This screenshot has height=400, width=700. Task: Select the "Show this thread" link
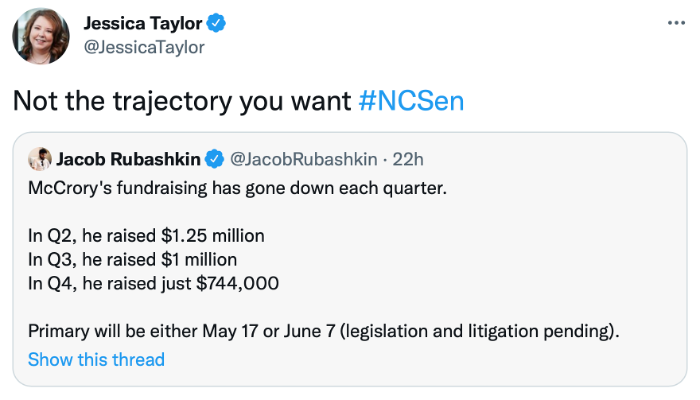click(x=96, y=359)
